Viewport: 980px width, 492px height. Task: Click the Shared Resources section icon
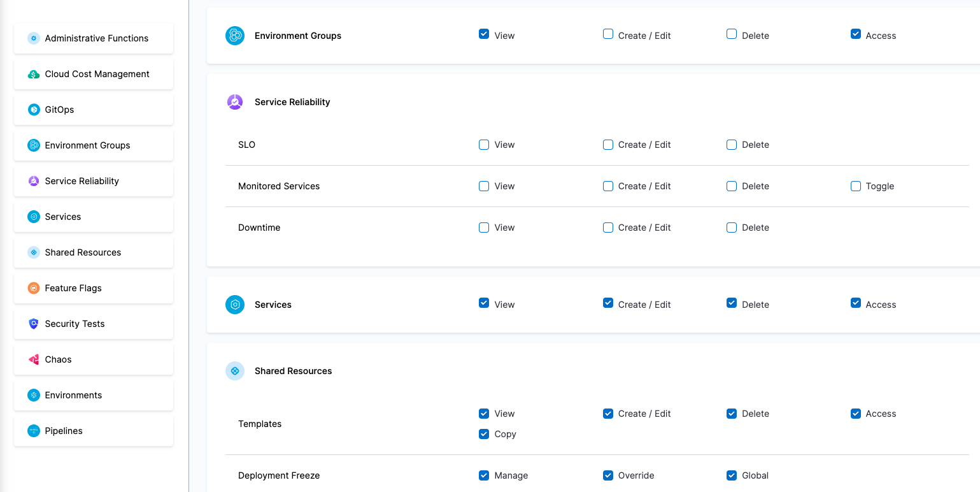235,370
